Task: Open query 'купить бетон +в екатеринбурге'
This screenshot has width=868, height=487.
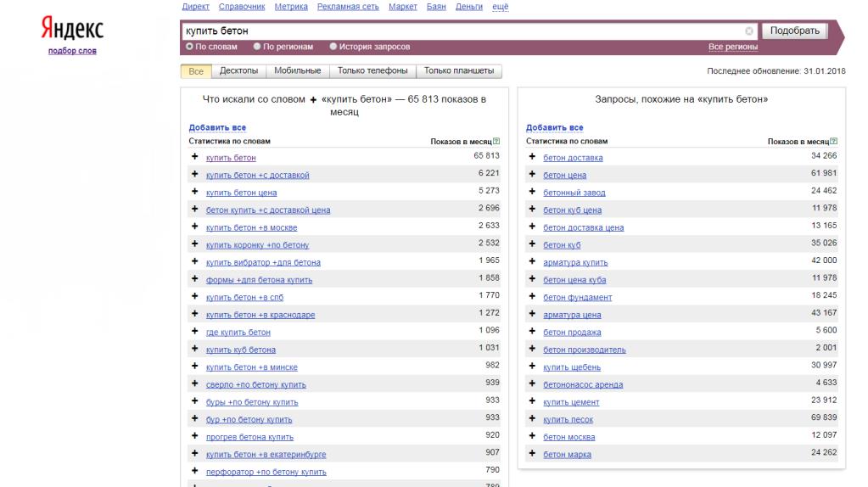Action: (x=266, y=455)
